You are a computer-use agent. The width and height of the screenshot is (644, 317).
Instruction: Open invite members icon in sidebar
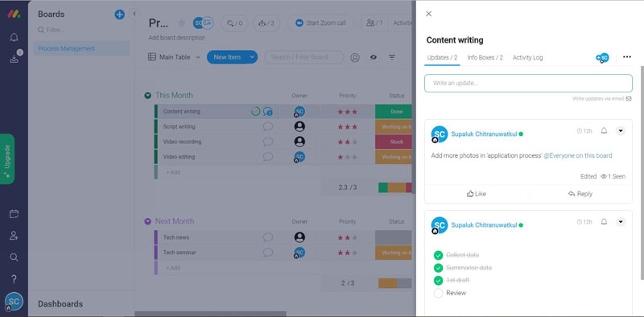14,235
